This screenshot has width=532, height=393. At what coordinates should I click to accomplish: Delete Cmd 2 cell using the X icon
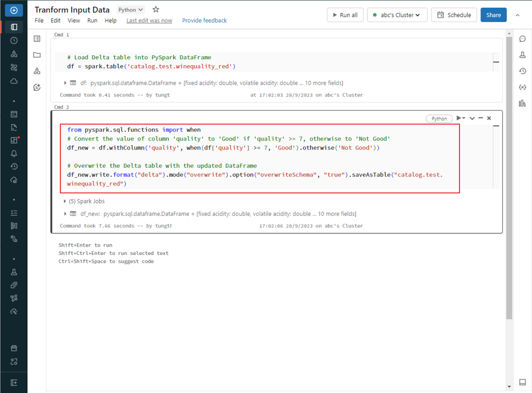tap(489, 118)
